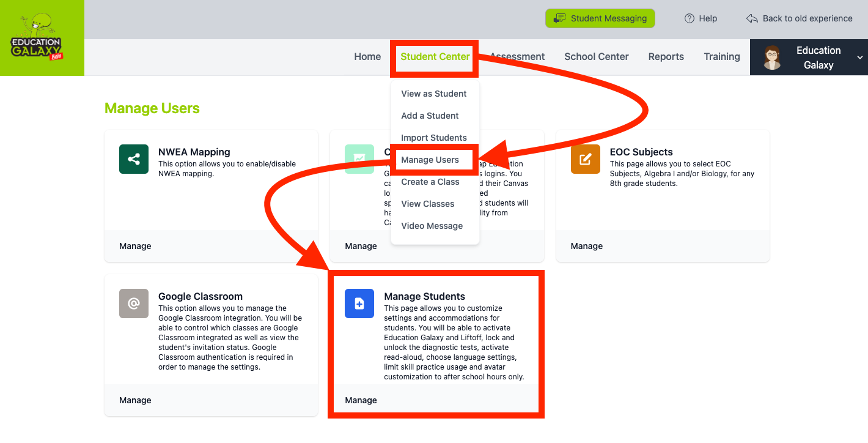Click the Education Galaxy account name
Image resolution: width=868 pixels, height=443 pixels.
coord(818,58)
